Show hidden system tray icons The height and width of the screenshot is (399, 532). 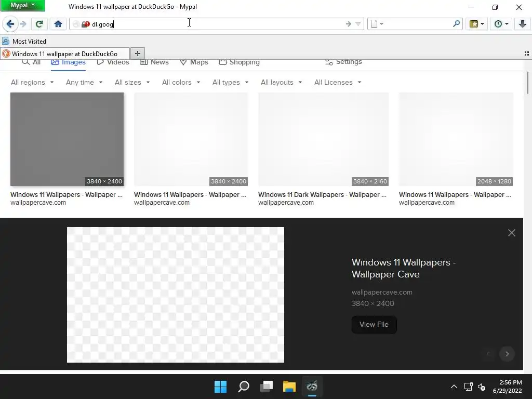454,387
